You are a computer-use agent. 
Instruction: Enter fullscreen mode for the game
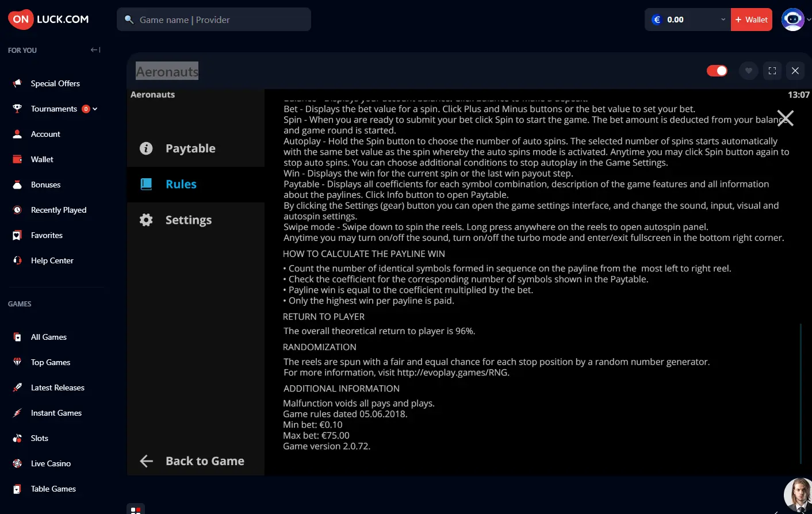(x=772, y=71)
